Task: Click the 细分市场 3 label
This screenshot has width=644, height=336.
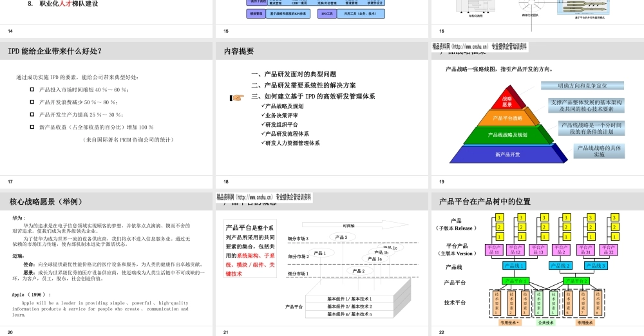Action: coord(298,239)
